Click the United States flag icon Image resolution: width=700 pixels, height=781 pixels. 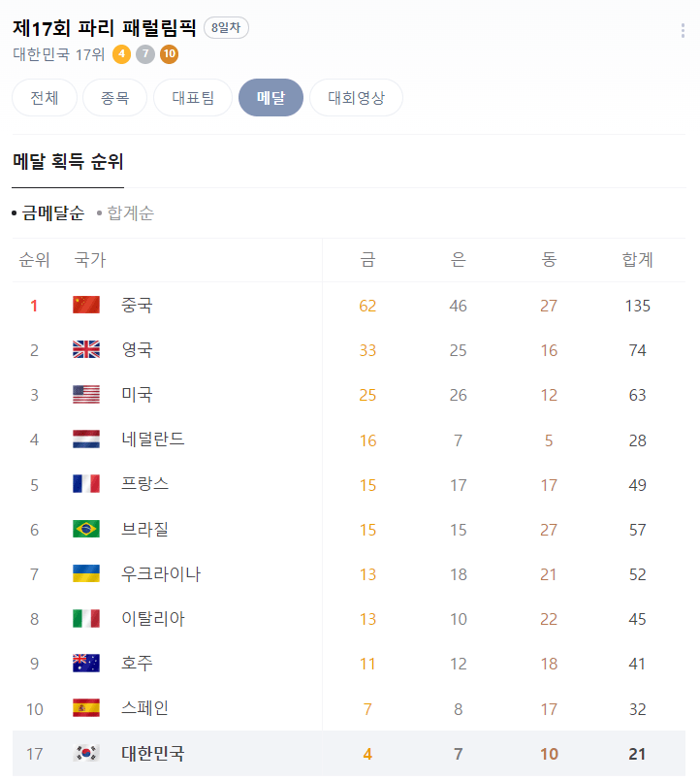click(86, 395)
